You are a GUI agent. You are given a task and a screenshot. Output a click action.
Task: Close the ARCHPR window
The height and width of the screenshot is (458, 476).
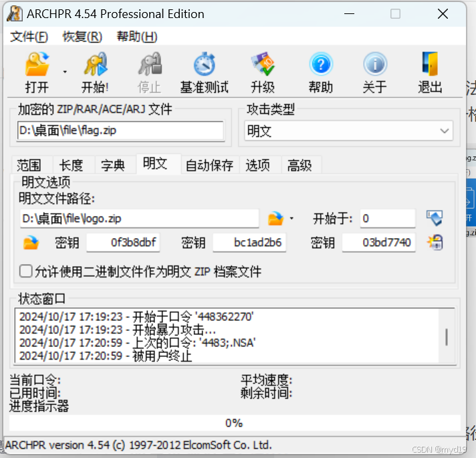443,14
